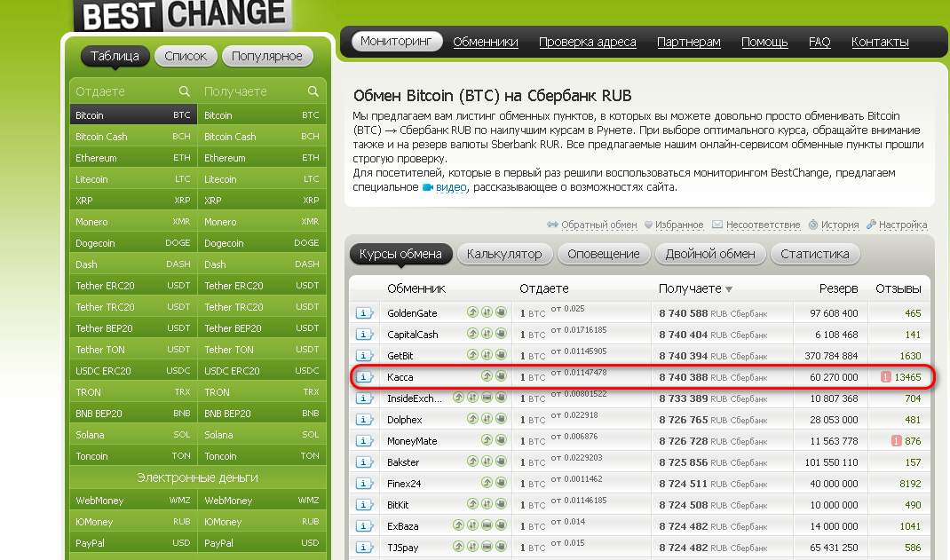Open info icon for GoldenGate exchanger
This screenshot has width=950, height=560.
point(363,313)
